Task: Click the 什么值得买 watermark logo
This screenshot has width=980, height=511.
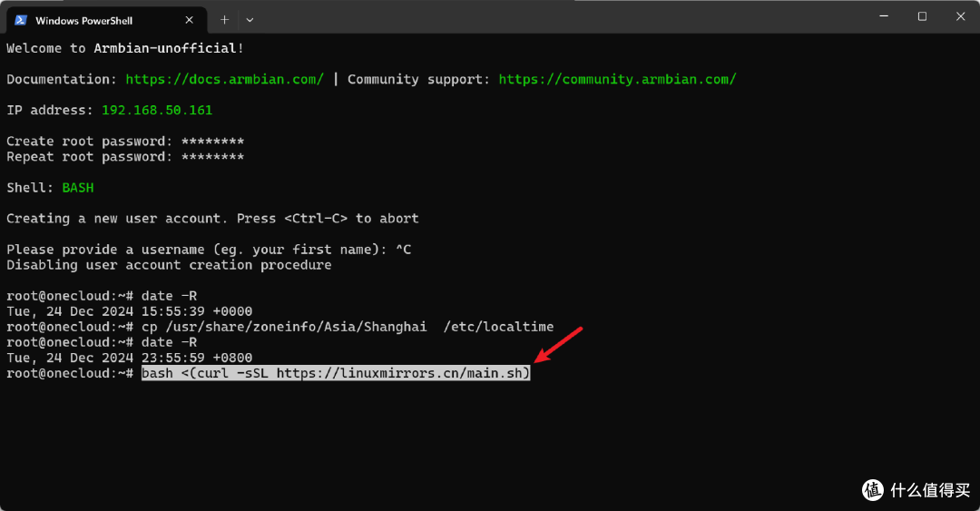Action: pos(916,490)
